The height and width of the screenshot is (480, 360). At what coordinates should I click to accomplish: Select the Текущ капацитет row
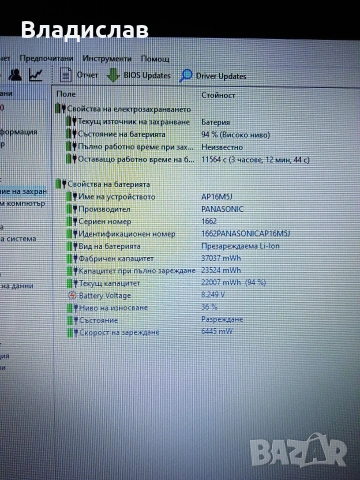tap(166, 283)
